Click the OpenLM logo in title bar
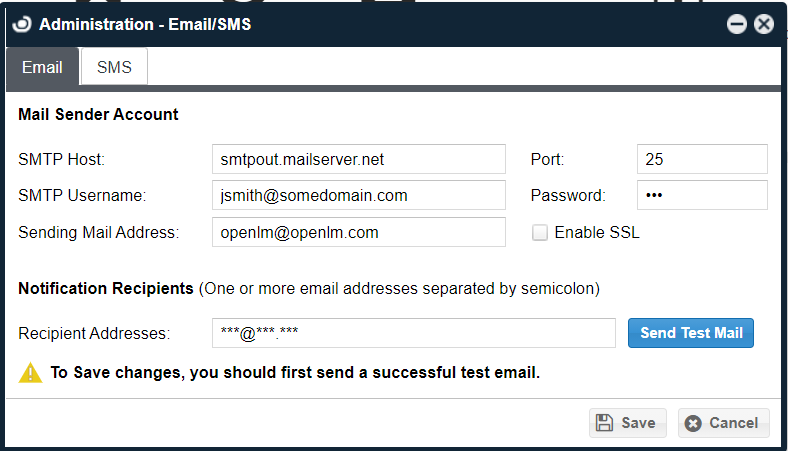Image resolution: width=788 pixels, height=451 pixels. (x=23, y=24)
